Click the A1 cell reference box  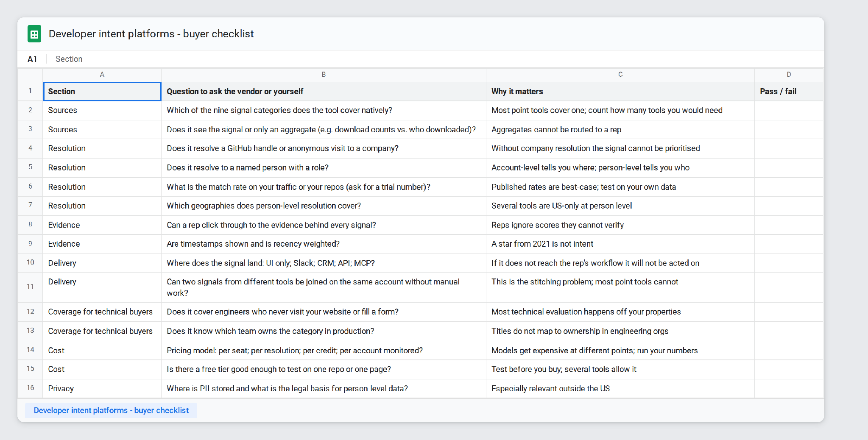tap(32, 59)
